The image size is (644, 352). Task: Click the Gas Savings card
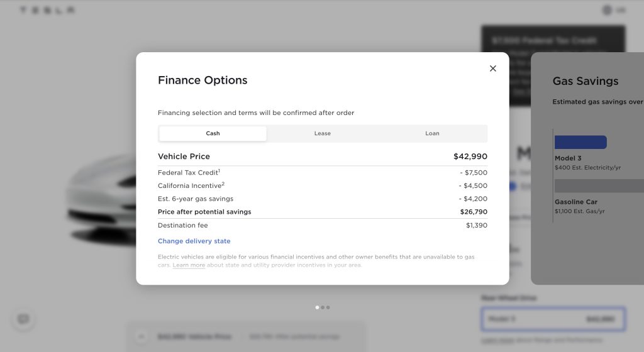coord(587,168)
